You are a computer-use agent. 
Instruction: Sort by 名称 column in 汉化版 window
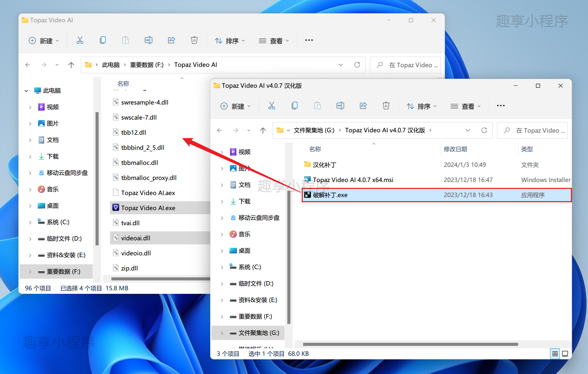tap(315, 149)
